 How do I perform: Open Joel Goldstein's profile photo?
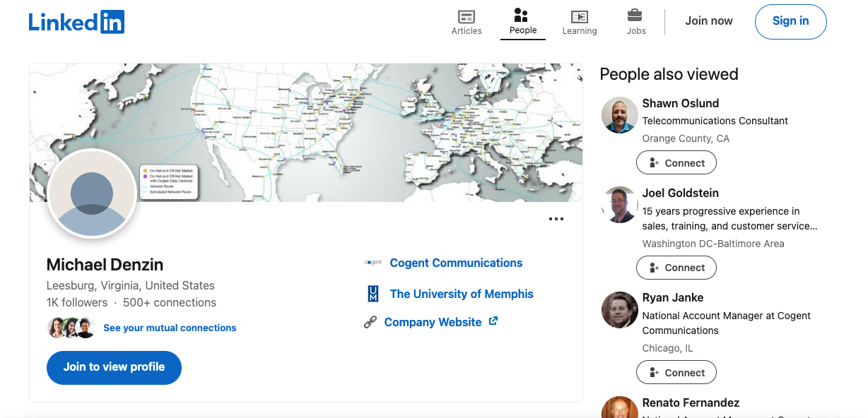coord(620,205)
